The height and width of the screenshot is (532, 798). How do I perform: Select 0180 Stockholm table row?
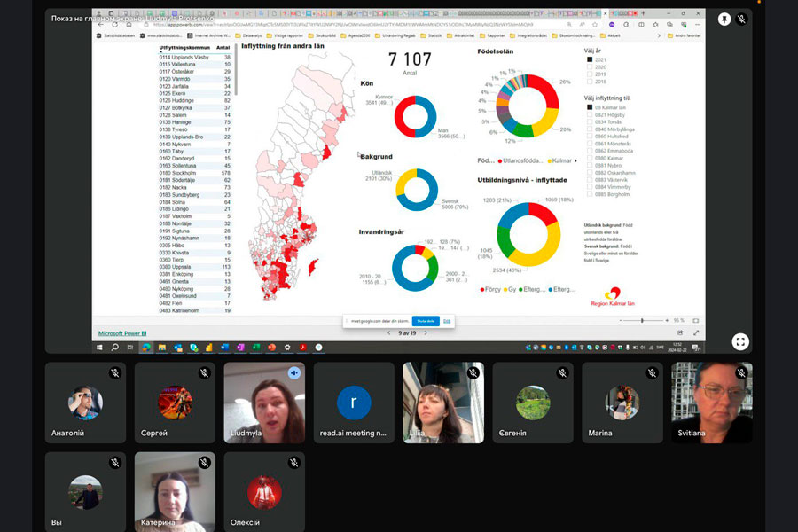coord(194,173)
